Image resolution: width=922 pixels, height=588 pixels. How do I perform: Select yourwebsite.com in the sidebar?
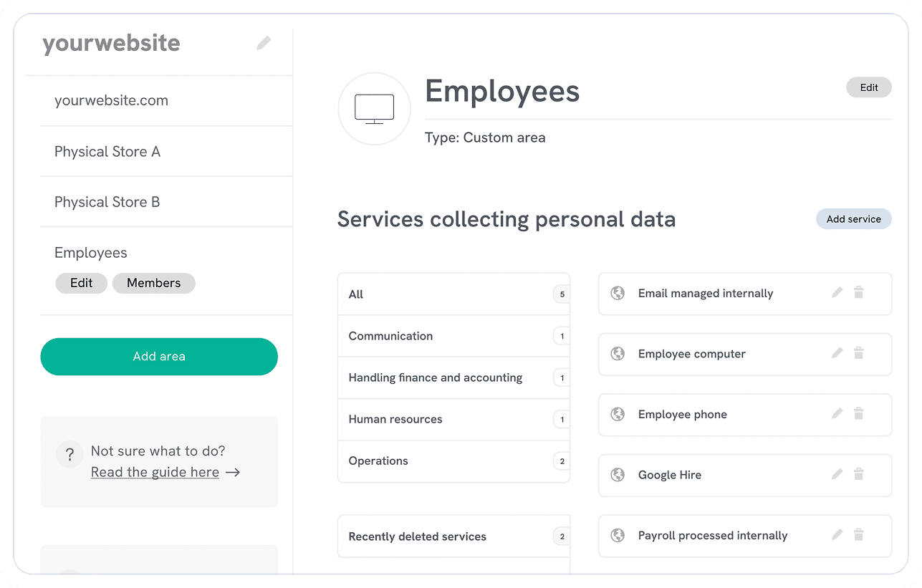[111, 101]
